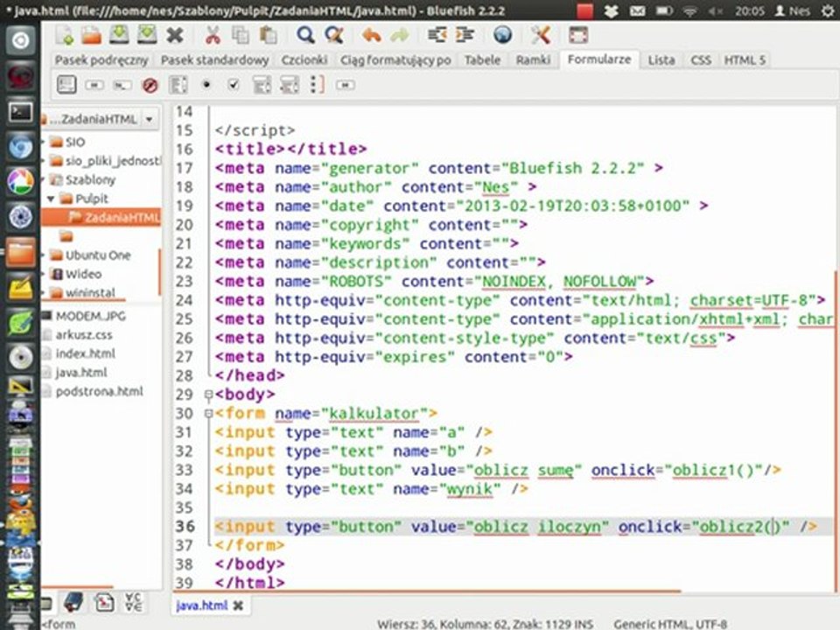Collapse the Pulpit folder in tree
The height and width of the screenshot is (630, 840).
pyautogui.click(x=51, y=199)
